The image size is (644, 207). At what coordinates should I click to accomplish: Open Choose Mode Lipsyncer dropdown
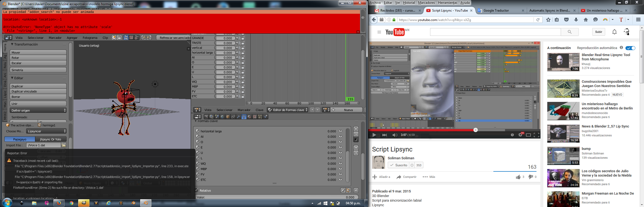click(x=46, y=131)
